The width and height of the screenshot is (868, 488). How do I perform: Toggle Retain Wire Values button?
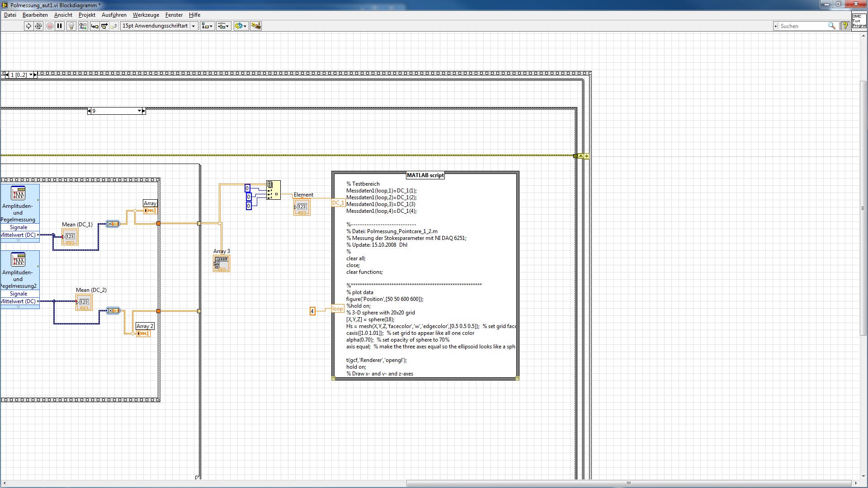[83, 26]
